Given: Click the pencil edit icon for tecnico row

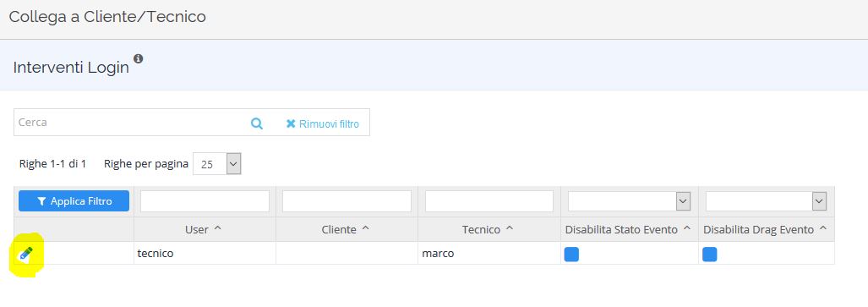Looking at the screenshot, I should pyautogui.click(x=26, y=254).
